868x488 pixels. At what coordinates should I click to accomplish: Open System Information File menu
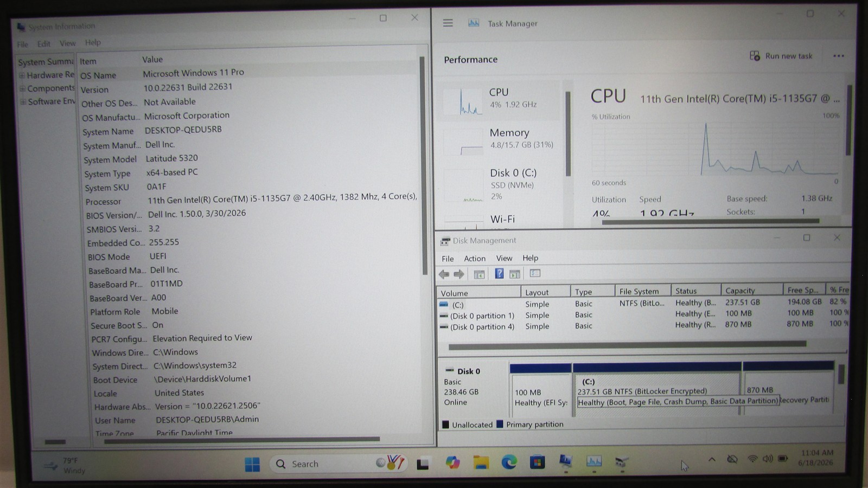tap(22, 44)
